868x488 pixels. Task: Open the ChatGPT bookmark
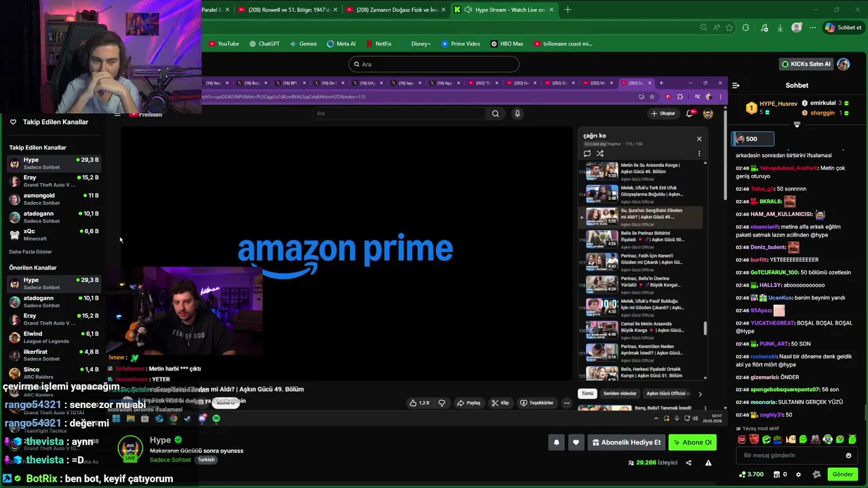pyautogui.click(x=264, y=43)
